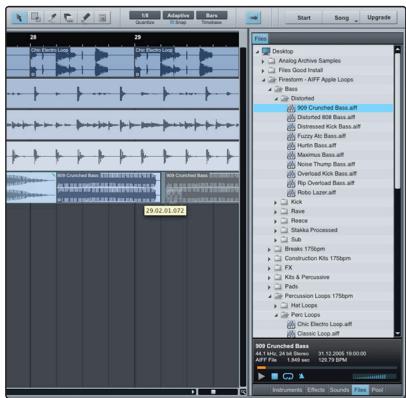406x398 pixels.
Task: Expand the Rave folder
Action: pos(276,212)
